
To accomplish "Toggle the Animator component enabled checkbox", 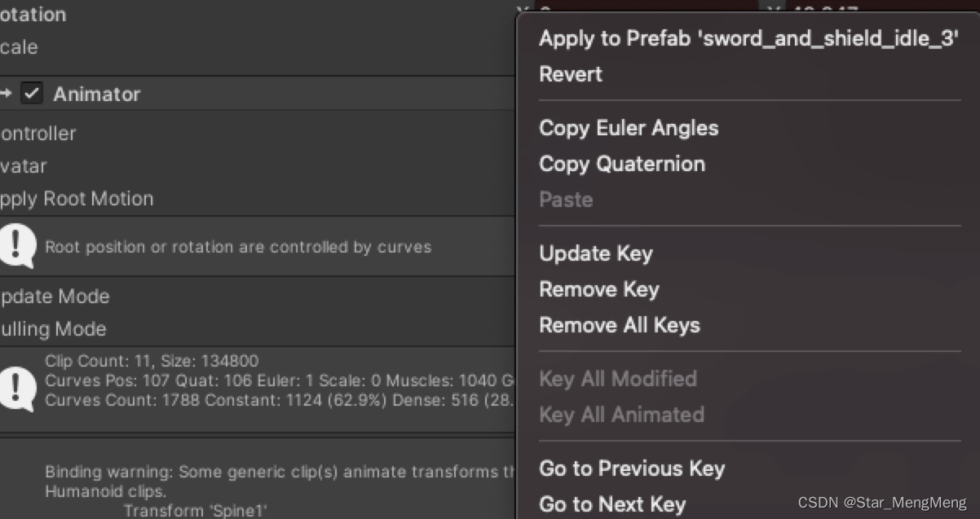I will pos(32,94).
